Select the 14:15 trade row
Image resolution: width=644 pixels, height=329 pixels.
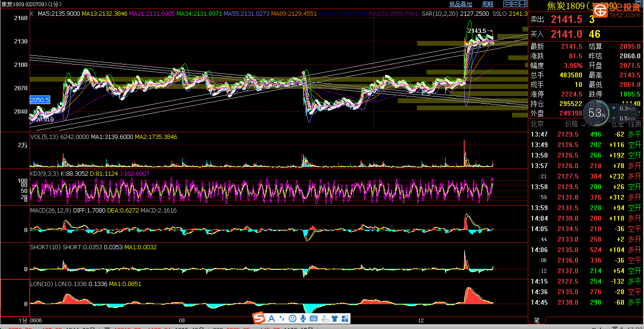pyautogui.click(x=586, y=281)
